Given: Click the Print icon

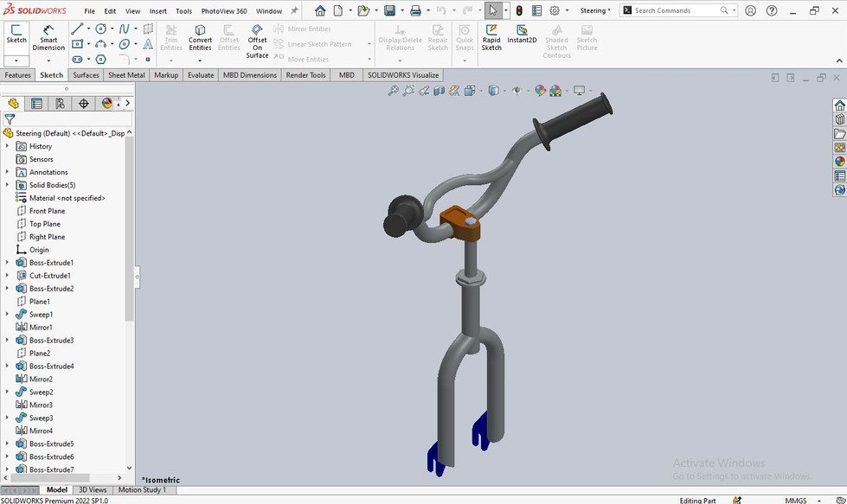Looking at the screenshot, I should (415, 10).
